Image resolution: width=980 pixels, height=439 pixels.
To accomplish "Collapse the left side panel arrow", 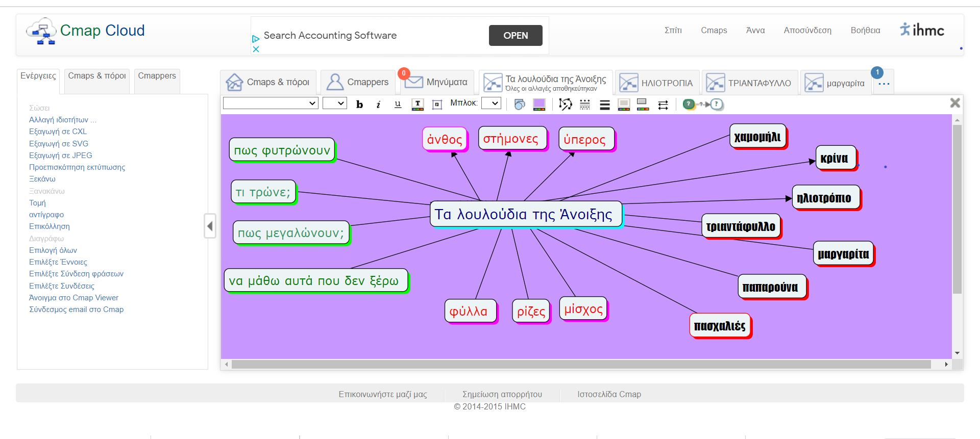I will (210, 226).
